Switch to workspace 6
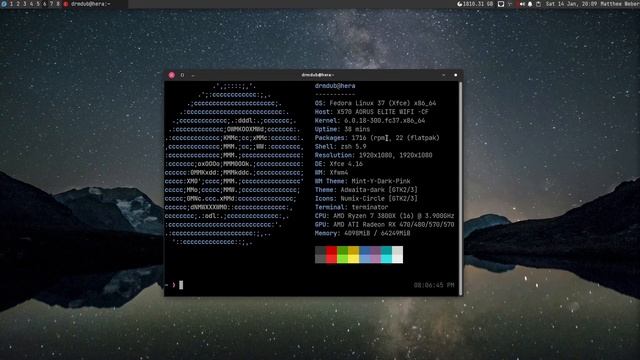Image resolution: width=640 pixels, height=360 pixels. pos(44,4)
